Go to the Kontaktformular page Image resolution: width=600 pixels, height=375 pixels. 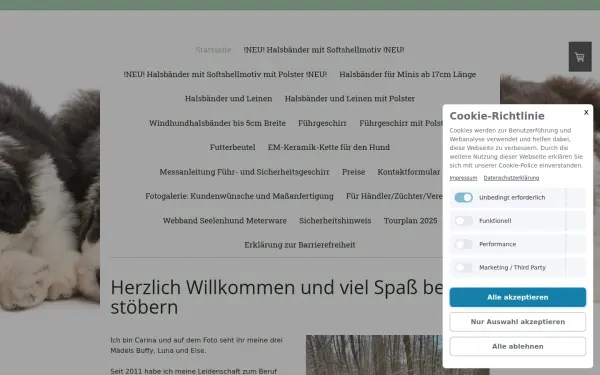point(409,172)
